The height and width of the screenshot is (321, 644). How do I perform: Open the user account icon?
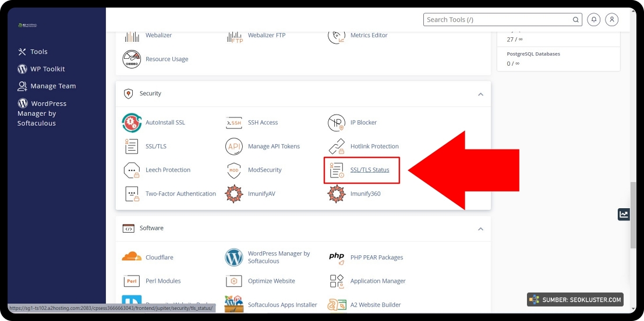pos(612,20)
